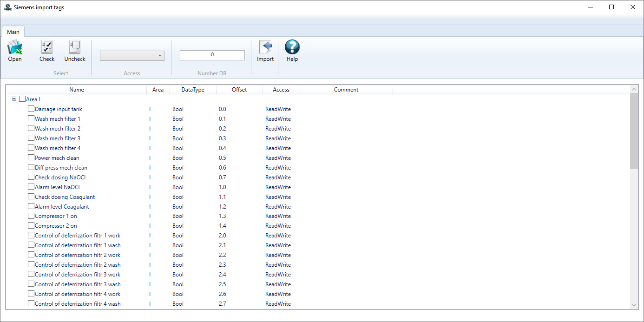Select the Check dosing Coagulant row text

65,197
